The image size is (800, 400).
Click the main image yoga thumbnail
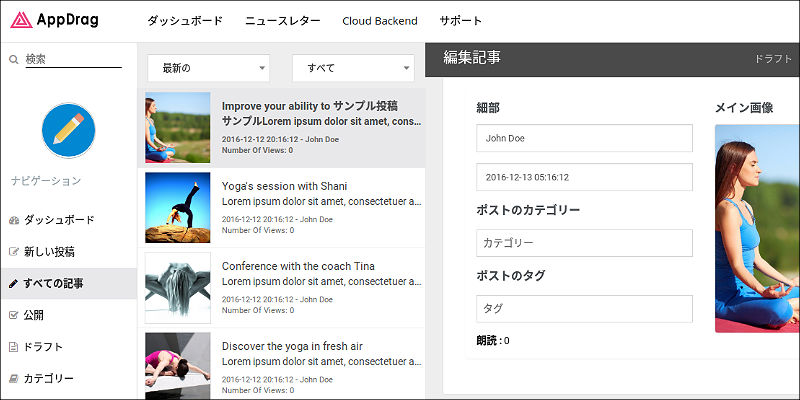point(757,229)
